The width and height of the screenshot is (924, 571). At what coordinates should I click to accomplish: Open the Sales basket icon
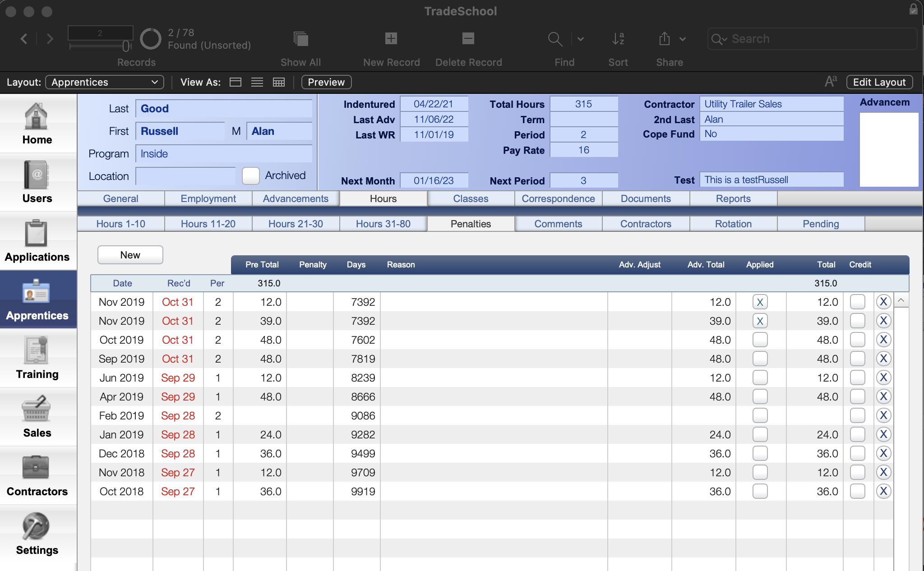tap(37, 409)
